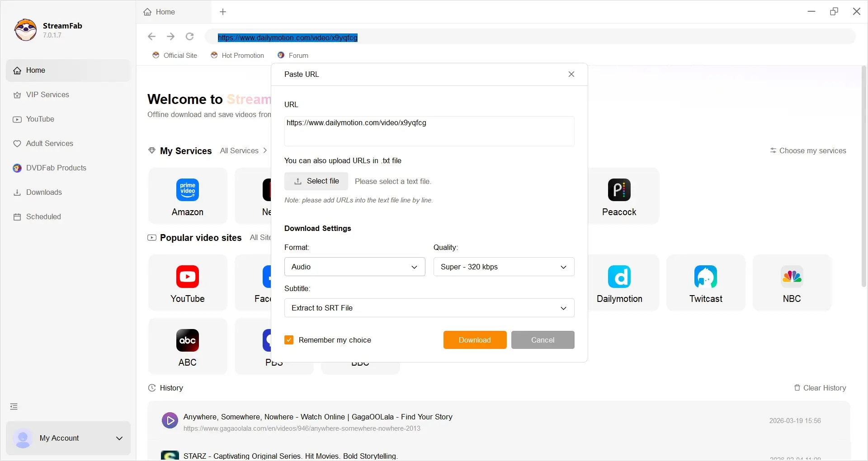Screen dimensions: 868x461
Task: Select YouTube in the sidebar
Action: [x=68, y=119]
